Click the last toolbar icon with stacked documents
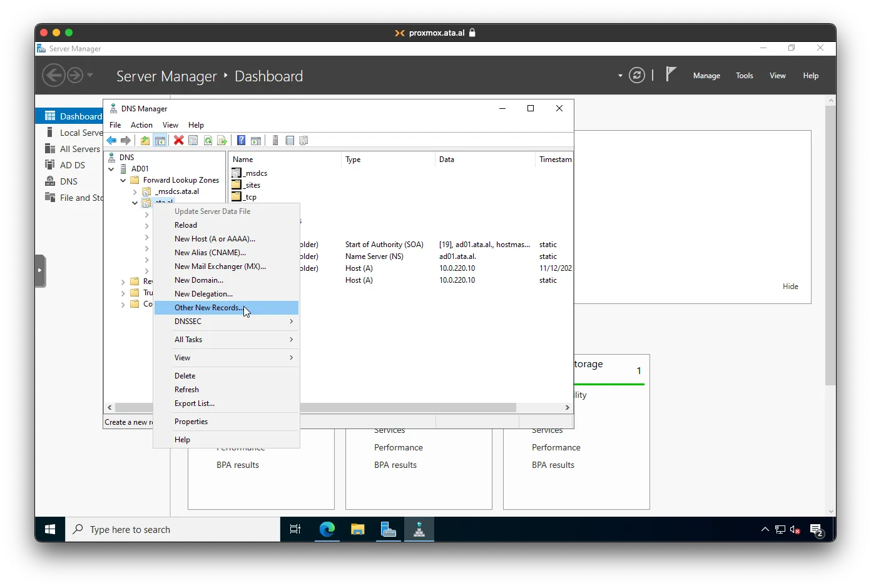The image size is (871, 588). coord(304,140)
